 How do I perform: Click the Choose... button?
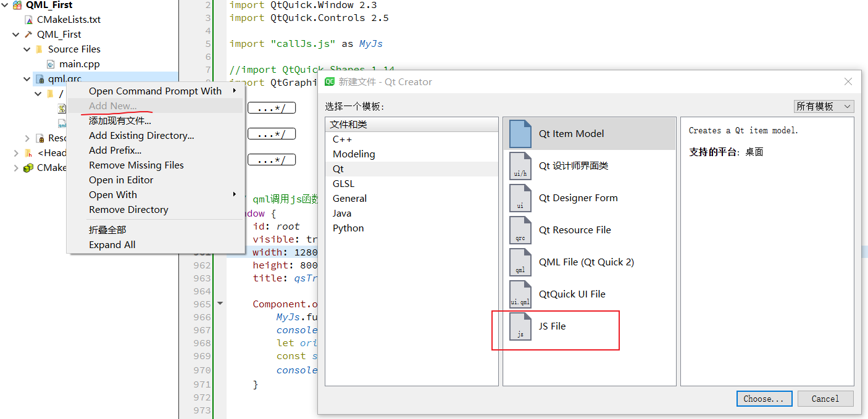click(x=764, y=399)
